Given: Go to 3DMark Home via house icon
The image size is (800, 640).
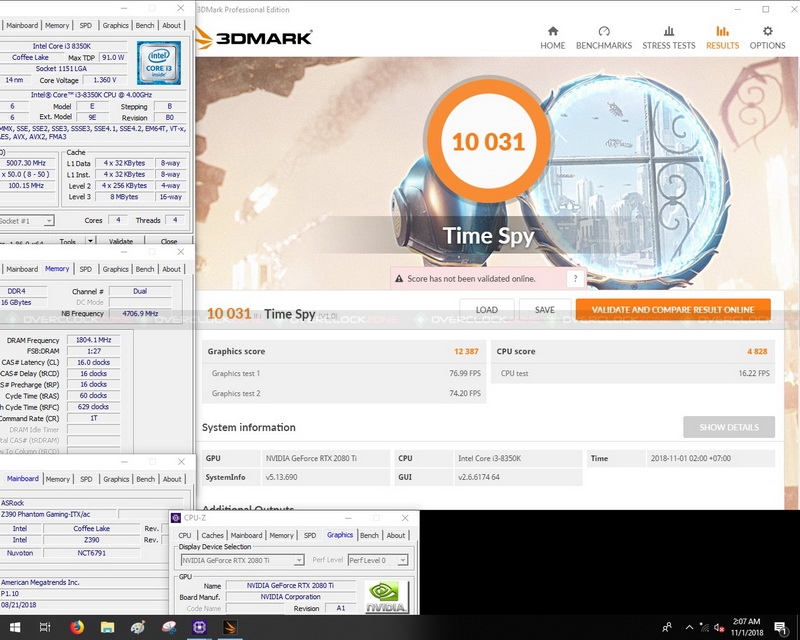Looking at the screenshot, I should (553, 31).
